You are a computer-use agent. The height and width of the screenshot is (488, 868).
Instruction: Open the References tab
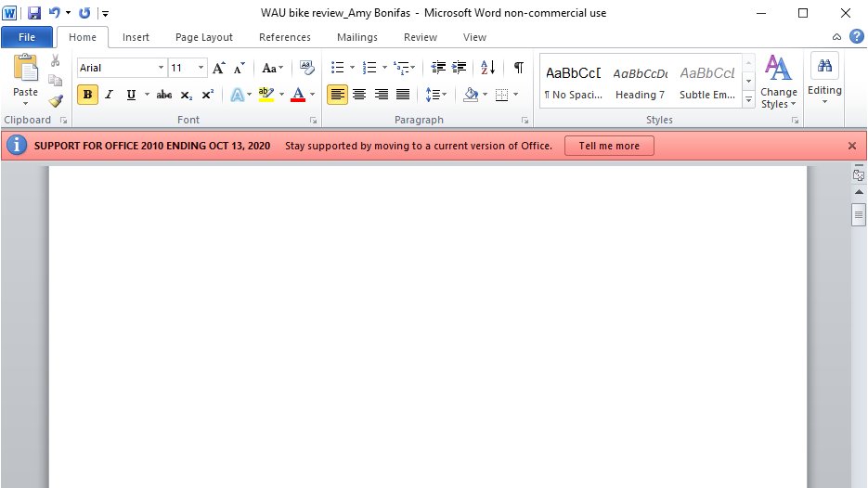(x=284, y=37)
